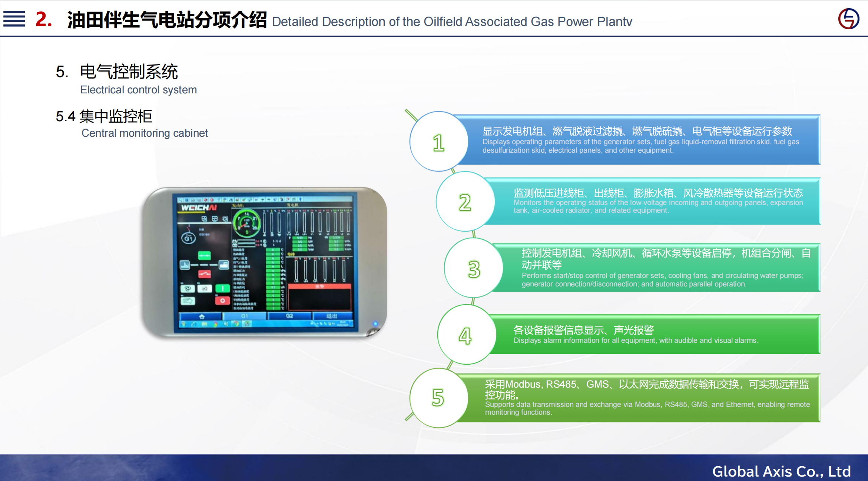Click the numbered circle 5 bubble
The image size is (868, 481).
438,398
